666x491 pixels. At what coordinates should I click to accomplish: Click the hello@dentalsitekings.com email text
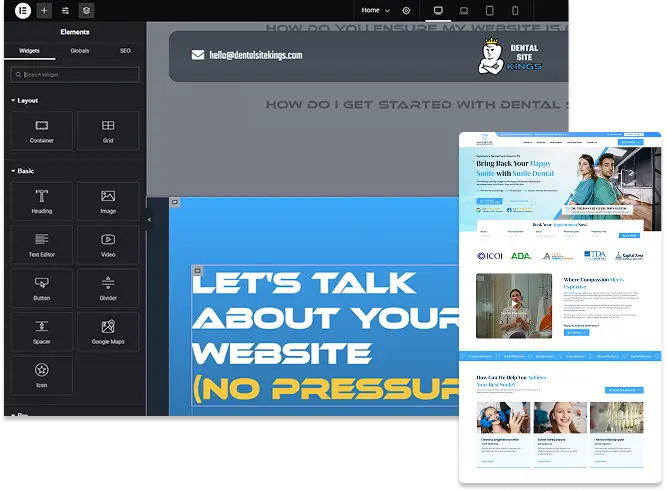pos(256,55)
